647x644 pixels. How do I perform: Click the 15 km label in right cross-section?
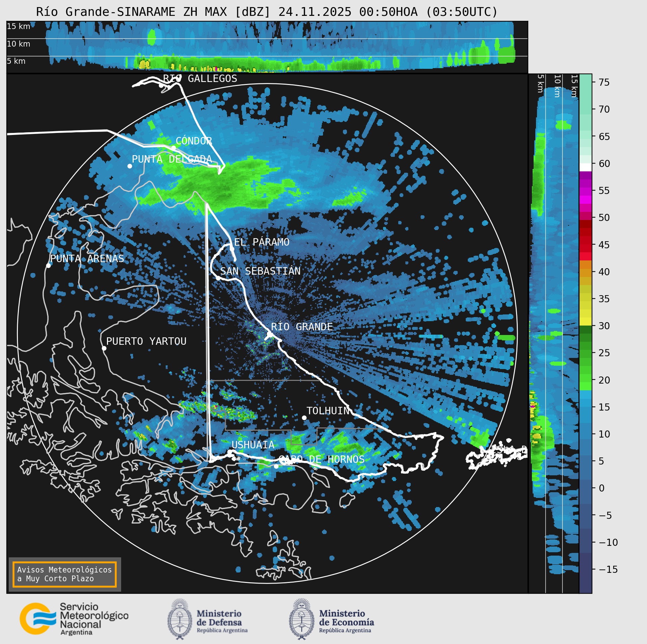[x=574, y=86]
